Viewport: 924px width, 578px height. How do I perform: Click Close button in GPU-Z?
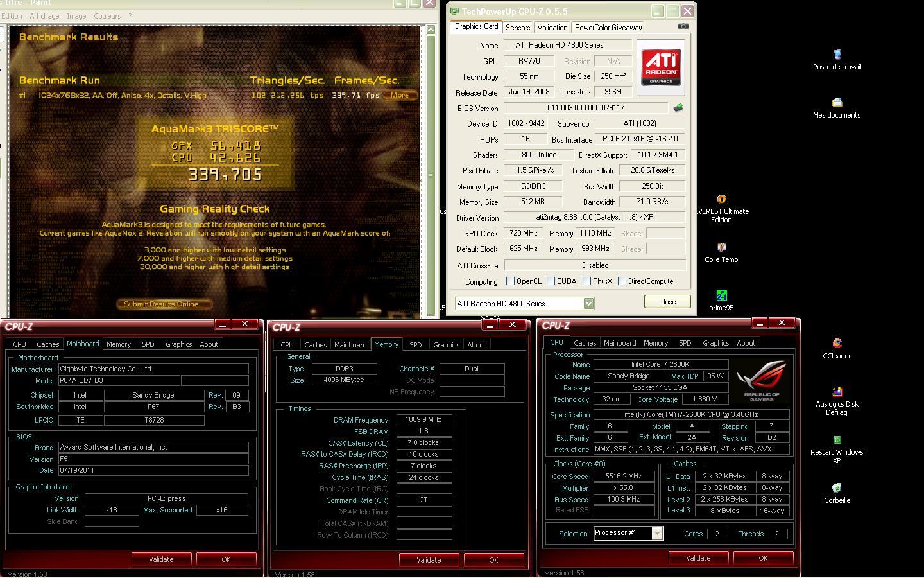[x=667, y=302]
